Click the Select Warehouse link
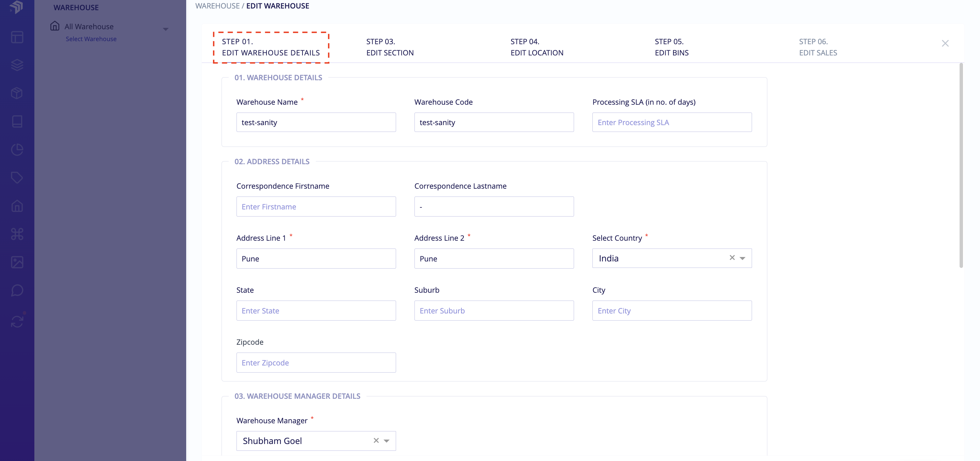980x461 pixels. 91,39
